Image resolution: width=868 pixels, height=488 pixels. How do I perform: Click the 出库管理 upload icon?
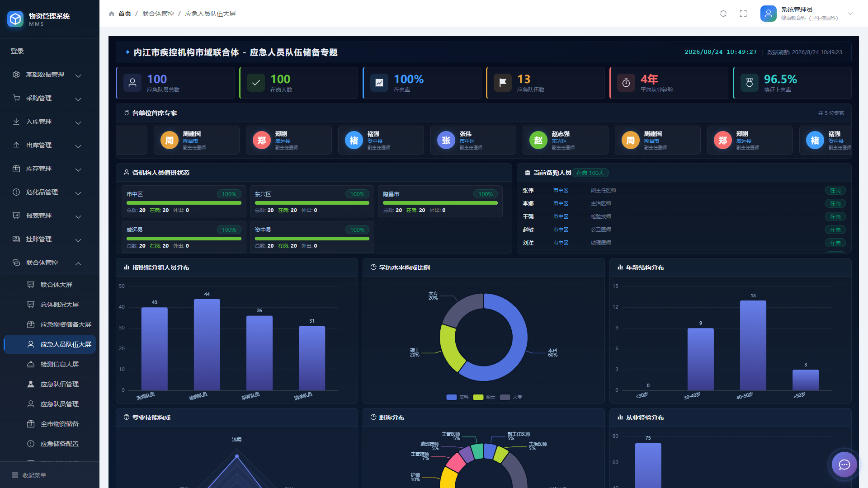[x=16, y=145]
